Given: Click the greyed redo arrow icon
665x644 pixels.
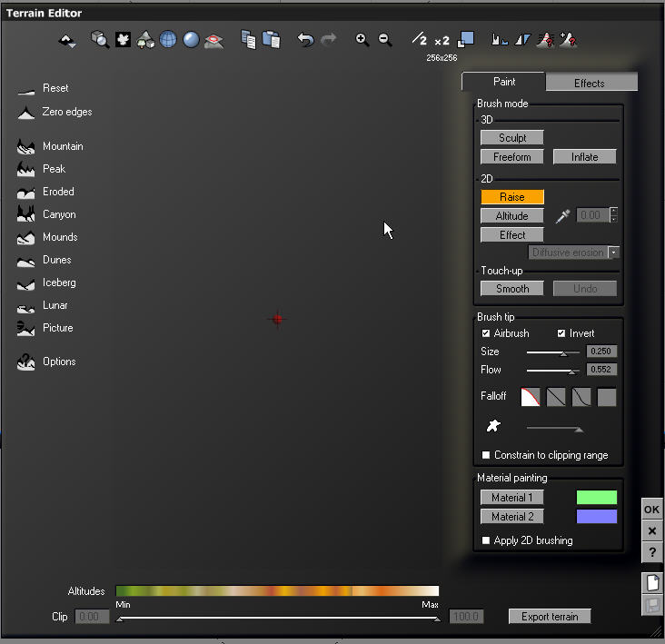Looking at the screenshot, I should tap(328, 39).
